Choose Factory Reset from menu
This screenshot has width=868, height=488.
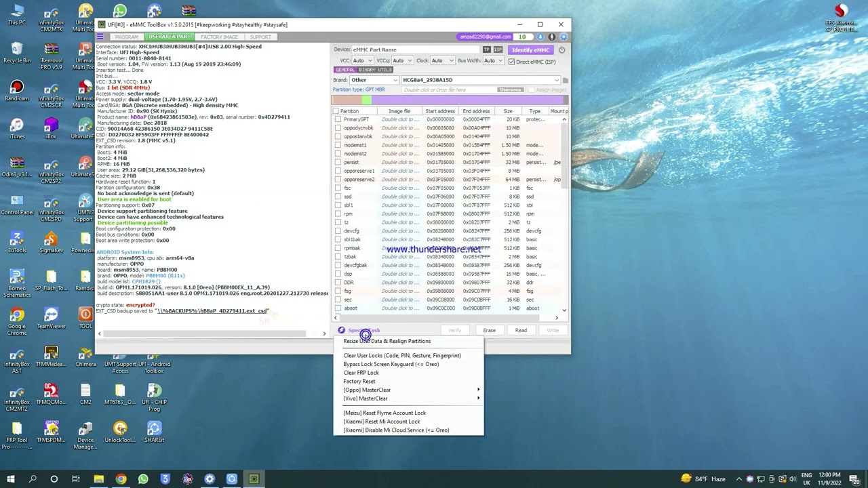click(x=409, y=382)
